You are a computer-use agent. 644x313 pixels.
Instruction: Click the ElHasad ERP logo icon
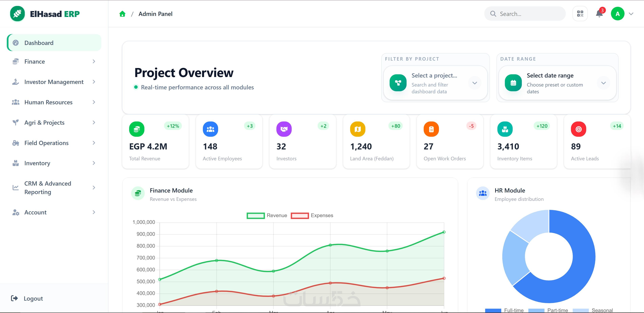click(17, 14)
